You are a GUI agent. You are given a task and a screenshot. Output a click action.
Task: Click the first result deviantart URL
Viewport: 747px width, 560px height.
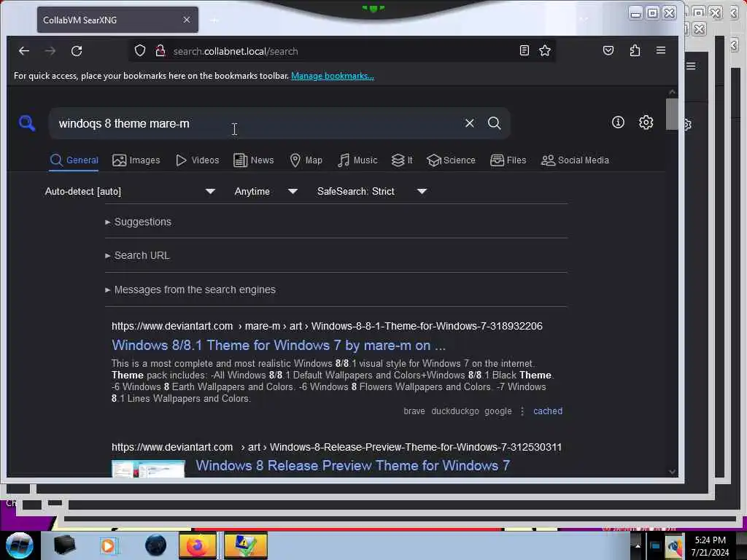point(327,326)
